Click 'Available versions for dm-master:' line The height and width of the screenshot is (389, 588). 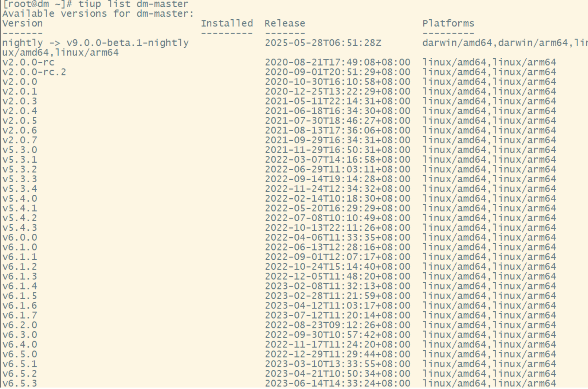click(x=98, y=14)
